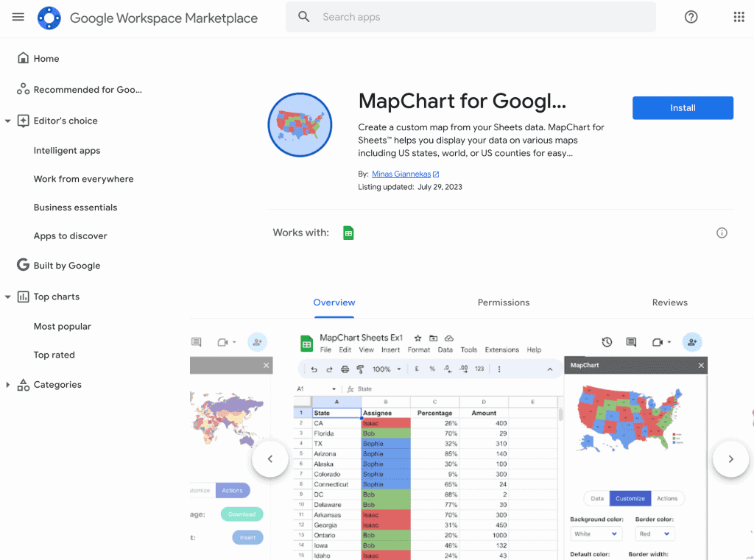Click the print icon in the Sheets toolbar

pyautogui.click(x=345, y=369)
